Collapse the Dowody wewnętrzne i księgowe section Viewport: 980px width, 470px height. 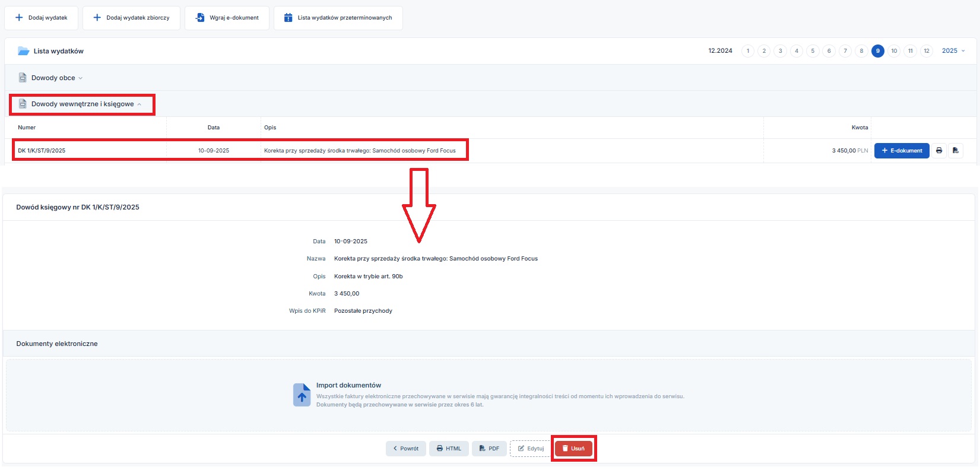tap(82, 104)
